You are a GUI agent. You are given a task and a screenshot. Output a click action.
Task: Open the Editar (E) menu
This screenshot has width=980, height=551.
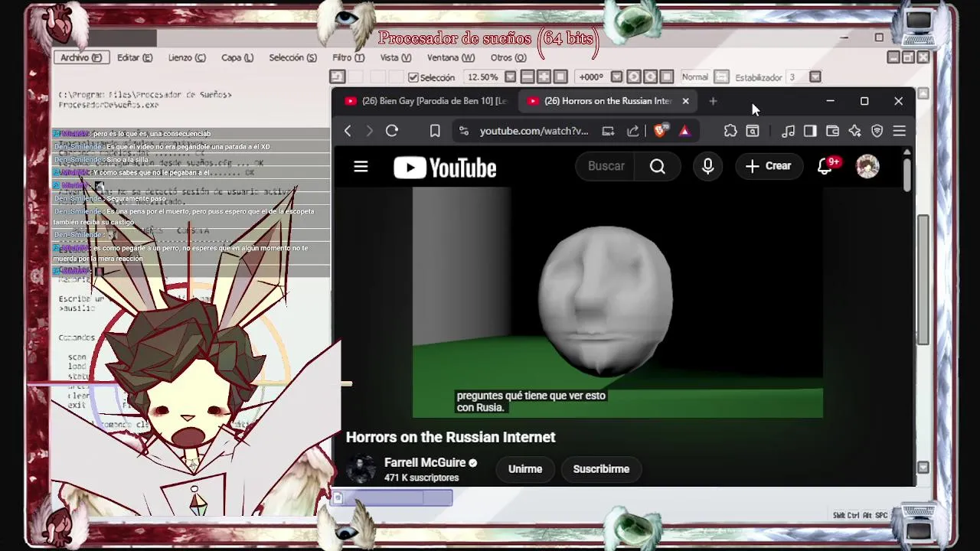point(135,57)
